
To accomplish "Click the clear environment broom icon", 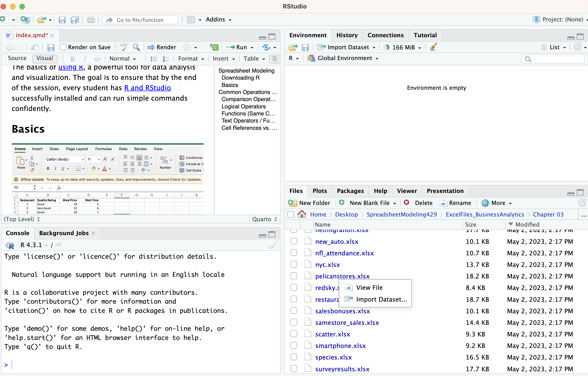I will [x=433, y=47].
